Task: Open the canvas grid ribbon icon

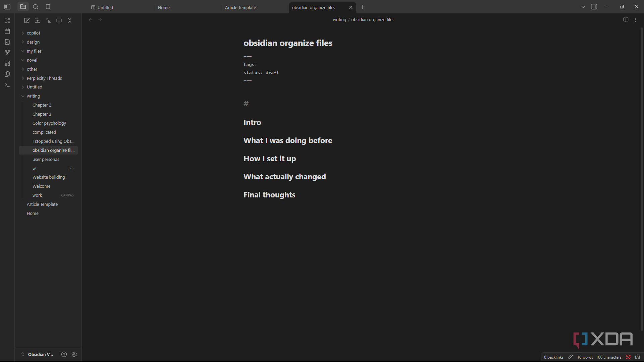Action: coord(7,63)
